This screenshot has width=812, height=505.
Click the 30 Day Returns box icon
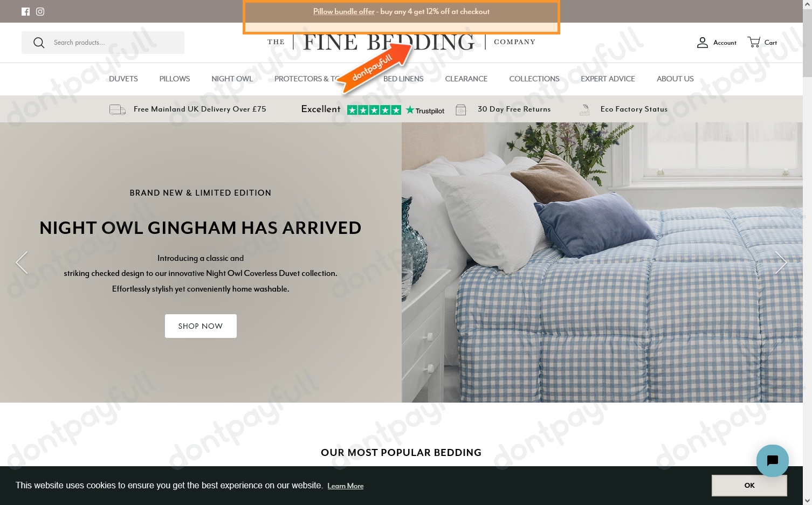(461, 109)
